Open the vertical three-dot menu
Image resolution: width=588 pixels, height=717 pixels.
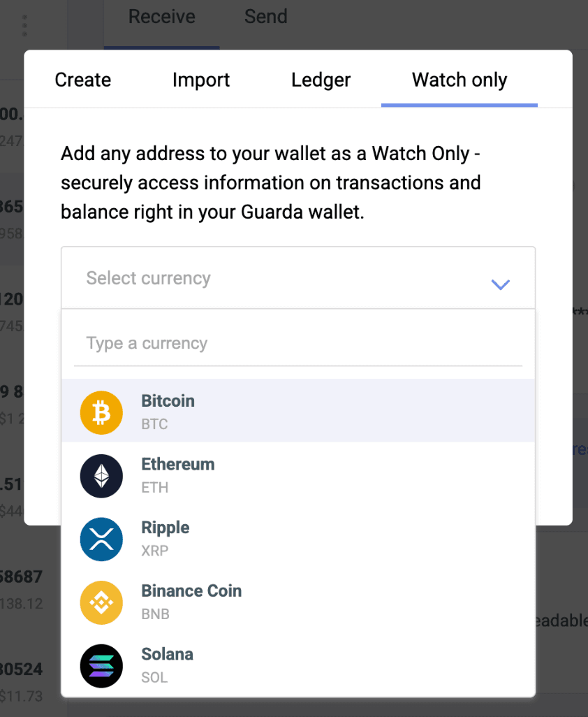pos(24,24)
